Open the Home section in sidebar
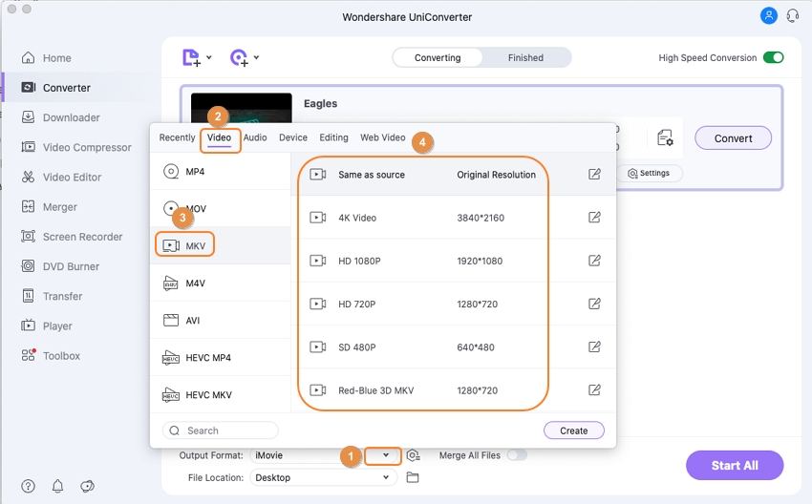This screenshot has height=504, width=812. click(46, 58)
